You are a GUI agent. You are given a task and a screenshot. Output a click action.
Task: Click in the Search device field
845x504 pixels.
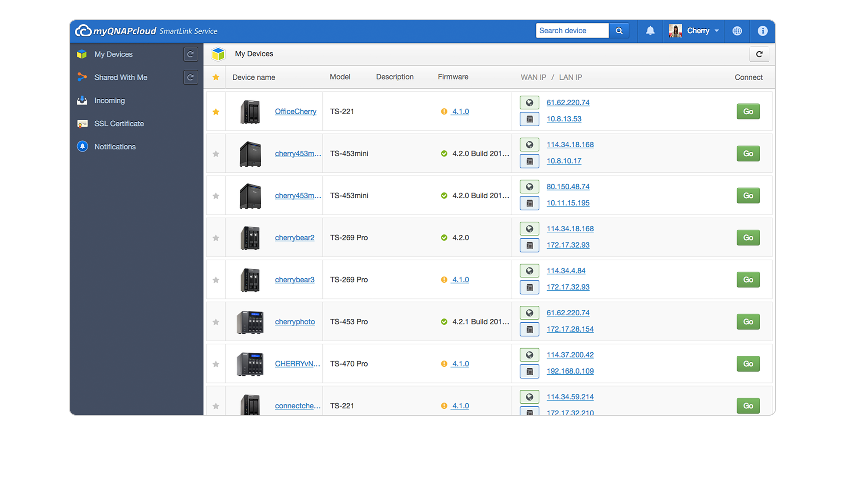[x=572, y=31]
